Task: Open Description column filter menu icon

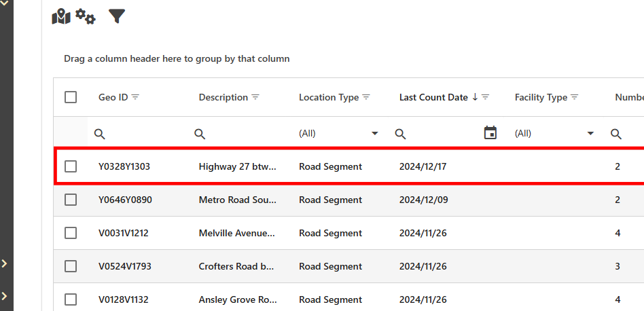Action: tap(255, 97)
